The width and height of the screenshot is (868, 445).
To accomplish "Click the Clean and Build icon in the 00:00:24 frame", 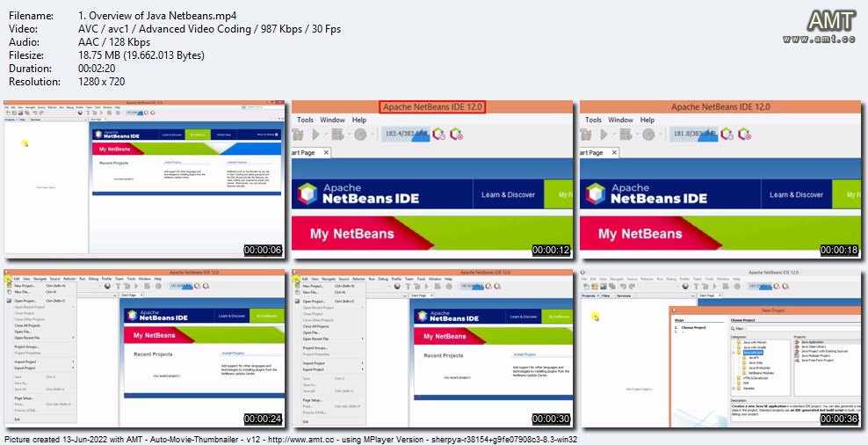I will (x=127, y=286).
